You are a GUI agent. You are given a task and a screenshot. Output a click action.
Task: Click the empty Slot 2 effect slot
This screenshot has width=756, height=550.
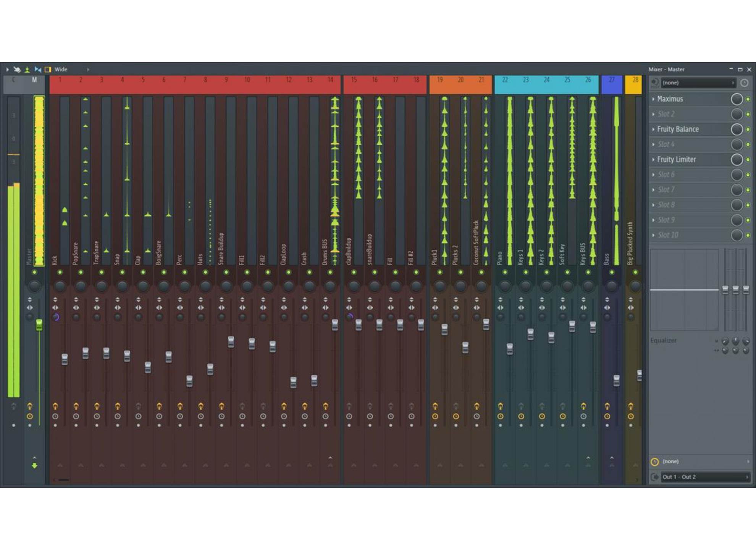666,114
